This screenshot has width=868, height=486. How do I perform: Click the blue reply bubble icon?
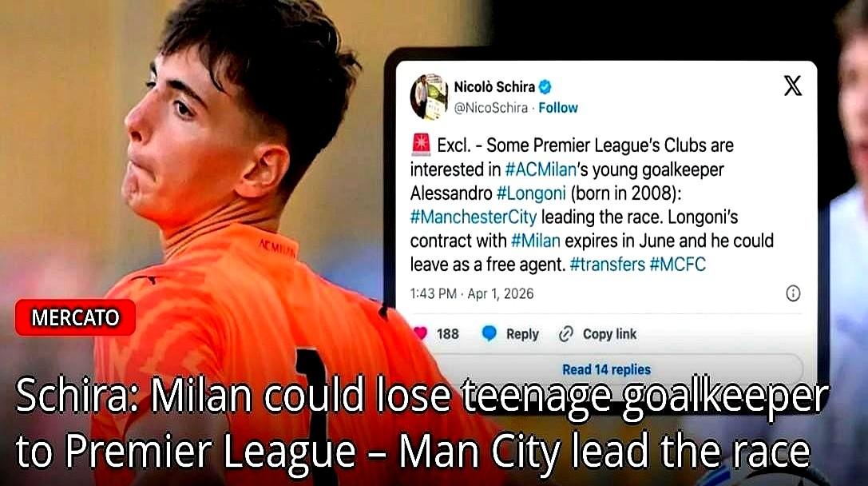489,333
